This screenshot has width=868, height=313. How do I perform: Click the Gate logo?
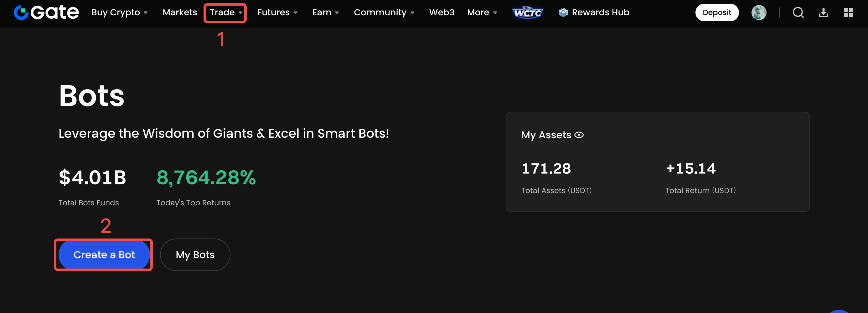[x=46, y=13]
